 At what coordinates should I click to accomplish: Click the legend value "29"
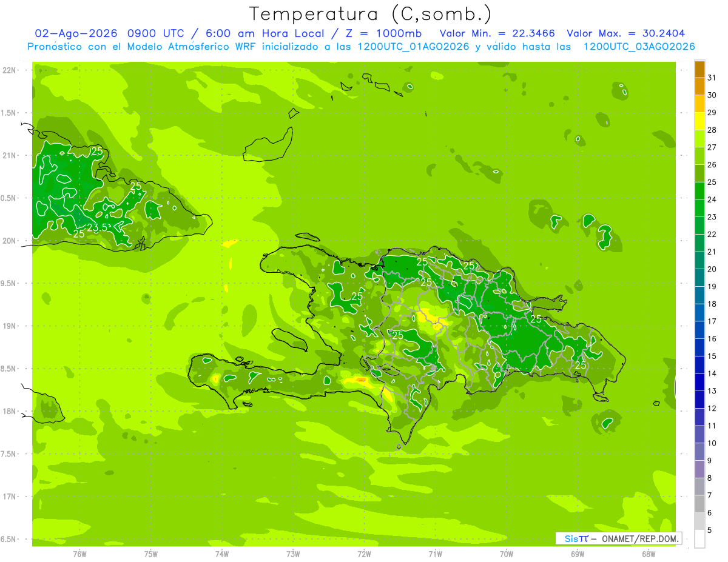712,112
